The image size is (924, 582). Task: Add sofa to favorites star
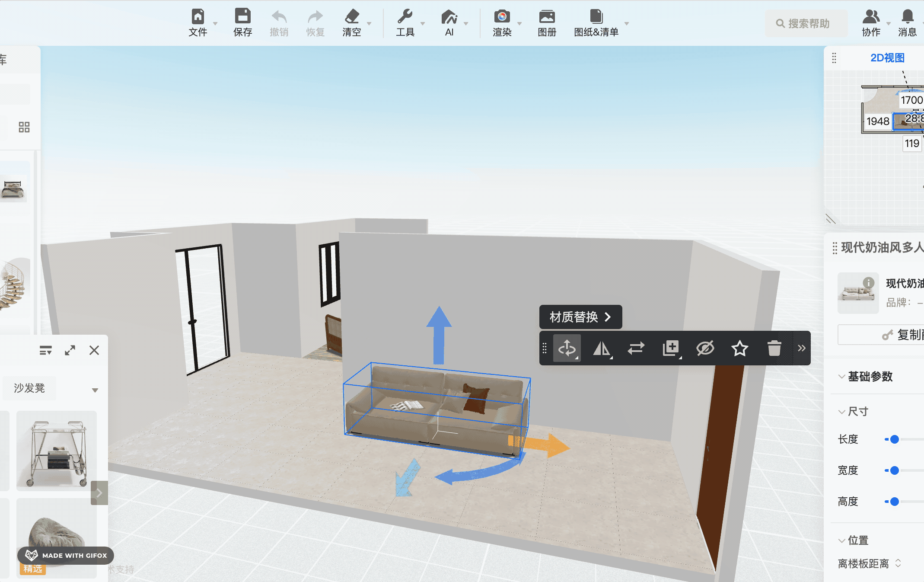pyautogui.click(x=739, y=348)
